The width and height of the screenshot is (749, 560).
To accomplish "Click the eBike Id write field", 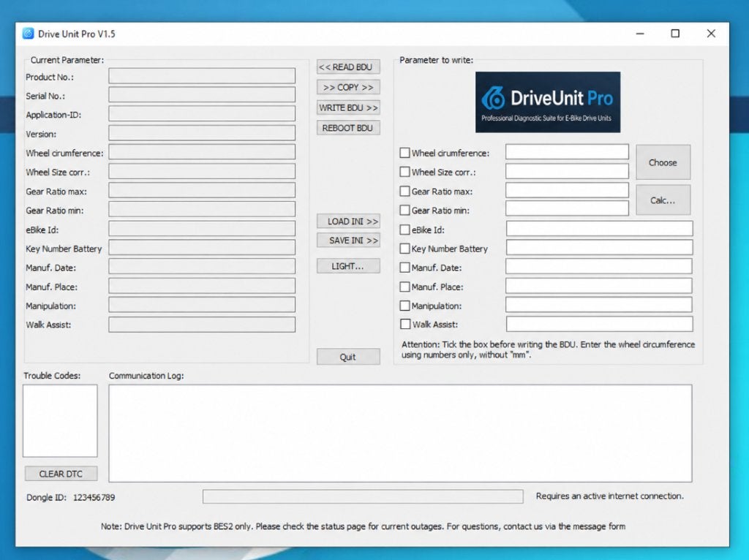I will point(600,229).
